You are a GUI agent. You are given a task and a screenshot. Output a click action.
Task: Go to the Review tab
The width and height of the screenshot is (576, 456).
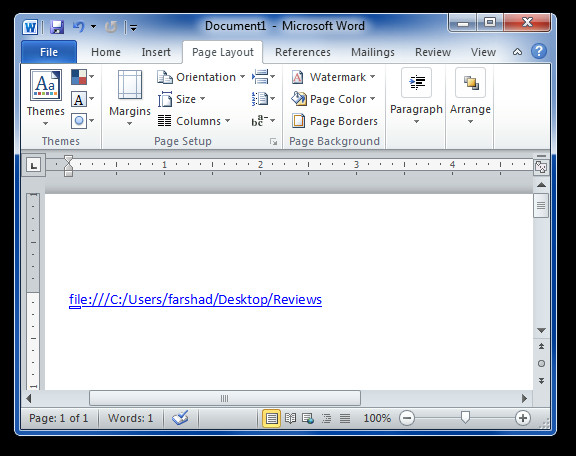(x=433, y=52)
